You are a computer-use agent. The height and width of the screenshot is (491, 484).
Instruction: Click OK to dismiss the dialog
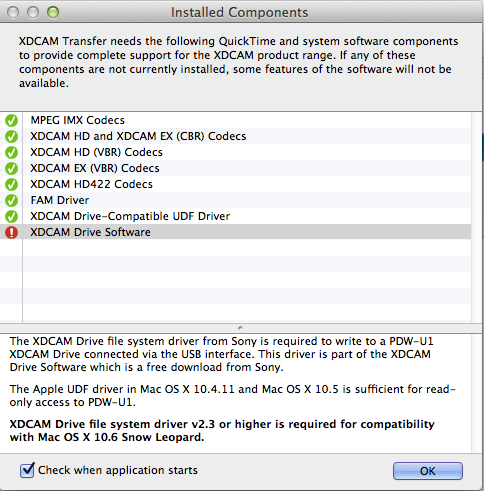pos(428,471)
